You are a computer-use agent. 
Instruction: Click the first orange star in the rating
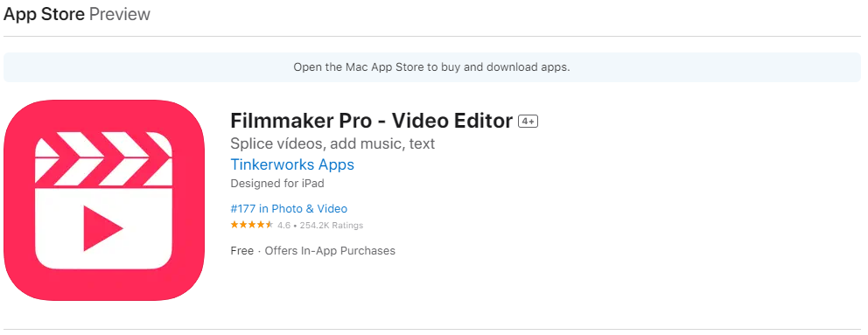[x=234, y=225]
